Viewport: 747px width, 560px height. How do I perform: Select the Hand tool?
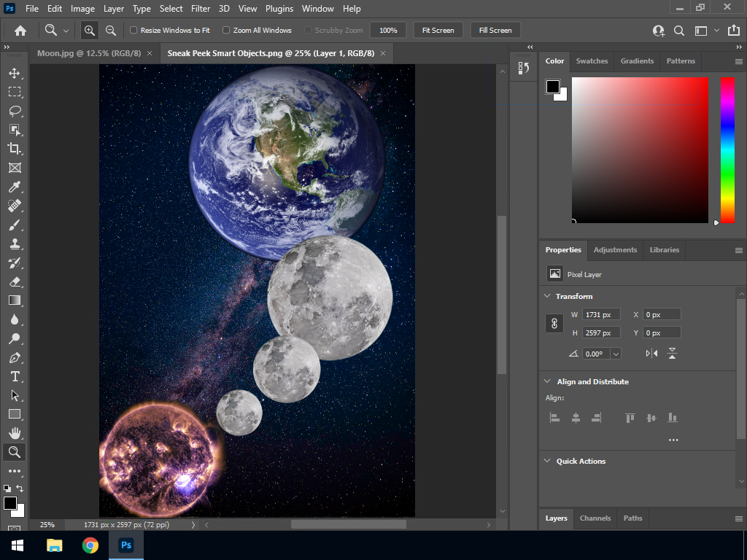15,433
